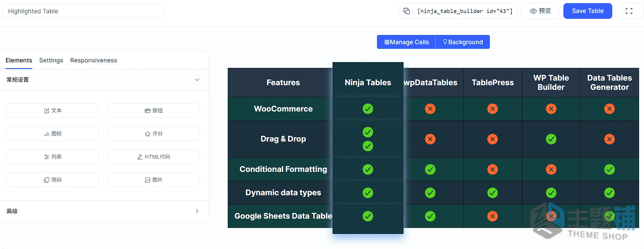
Task: Add an HTML代码 element
Action: coord(154,157)
